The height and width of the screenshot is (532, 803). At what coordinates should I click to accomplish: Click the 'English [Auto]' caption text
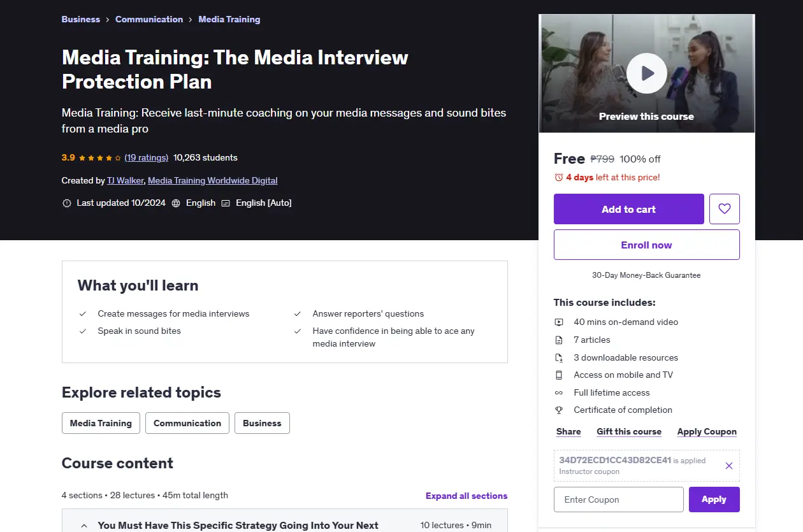point(264,203)
